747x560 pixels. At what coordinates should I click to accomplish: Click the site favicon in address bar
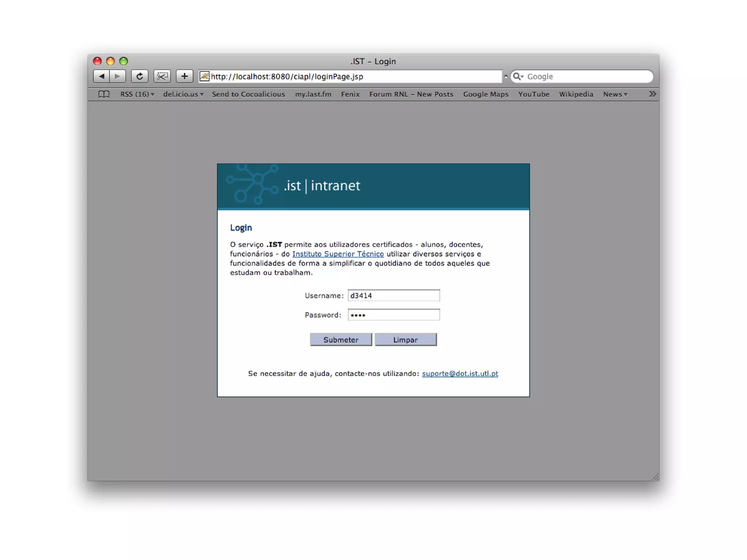[205, 76]
